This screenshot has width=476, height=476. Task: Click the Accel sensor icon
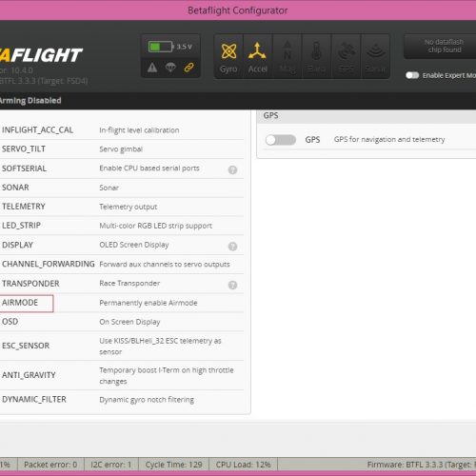click(x=257, y=57)
